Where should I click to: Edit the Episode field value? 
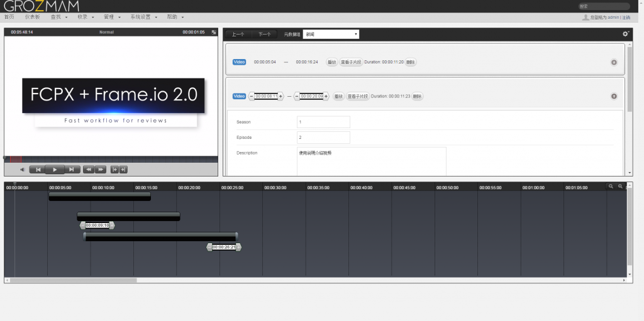[323, 138]
